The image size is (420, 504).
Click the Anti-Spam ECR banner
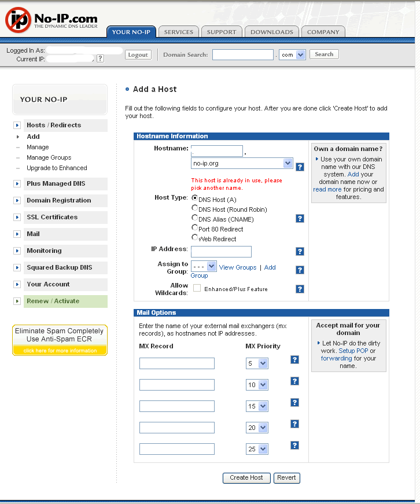60,340
